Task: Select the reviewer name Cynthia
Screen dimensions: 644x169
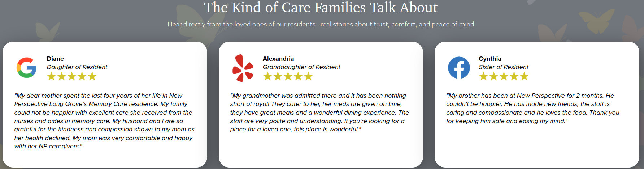Action: [490, 59]
